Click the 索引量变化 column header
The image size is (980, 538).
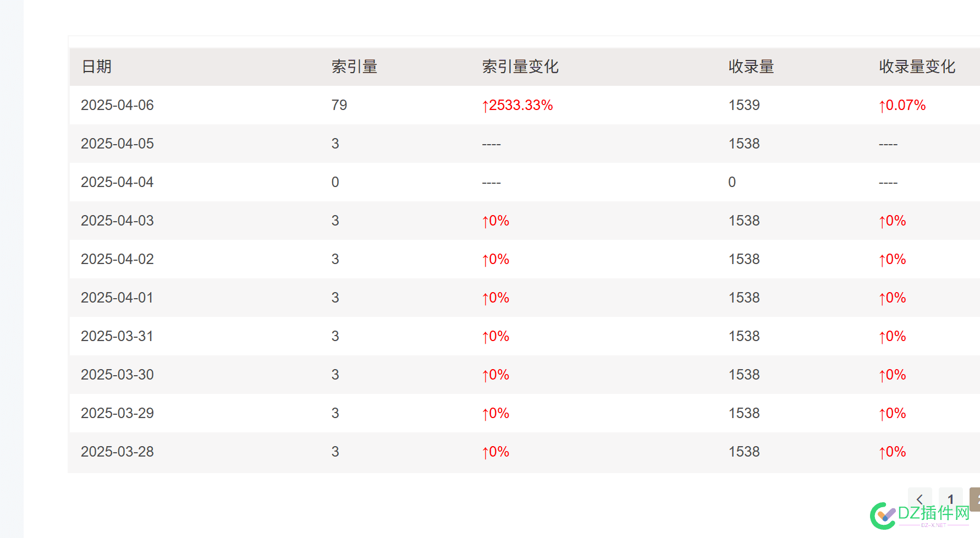coord(520,67)
